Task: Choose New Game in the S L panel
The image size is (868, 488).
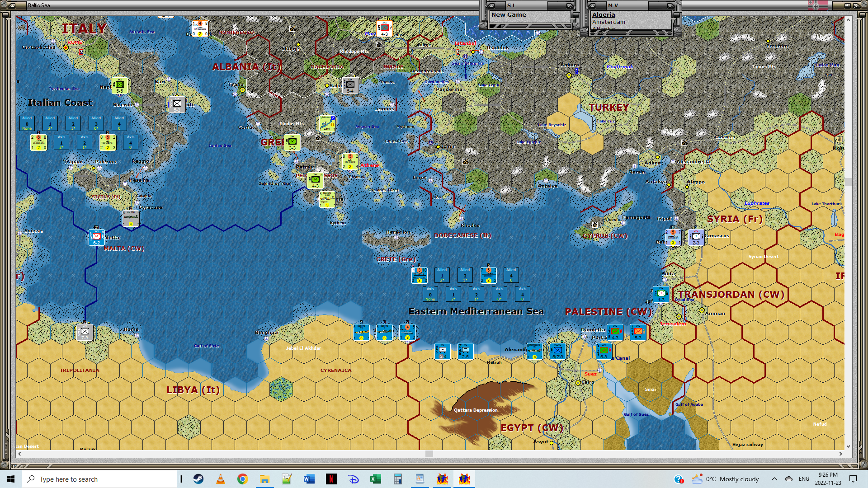Action: [x=509, y=14]
